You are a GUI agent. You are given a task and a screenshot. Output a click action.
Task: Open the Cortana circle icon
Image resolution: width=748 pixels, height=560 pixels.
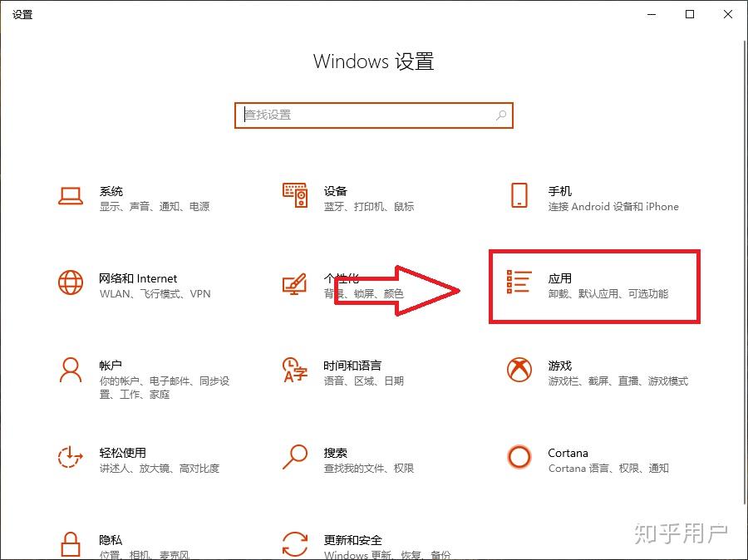pyautogui.click(x=519, y=457)
